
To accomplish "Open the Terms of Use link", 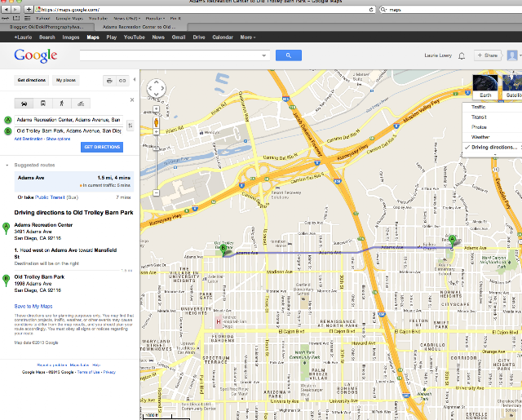I will (x=89, y=372).
